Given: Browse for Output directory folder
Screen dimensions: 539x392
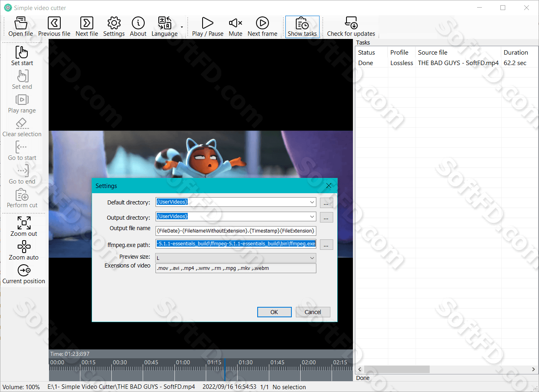Looking at the screenshot, I should click(326, 218).
